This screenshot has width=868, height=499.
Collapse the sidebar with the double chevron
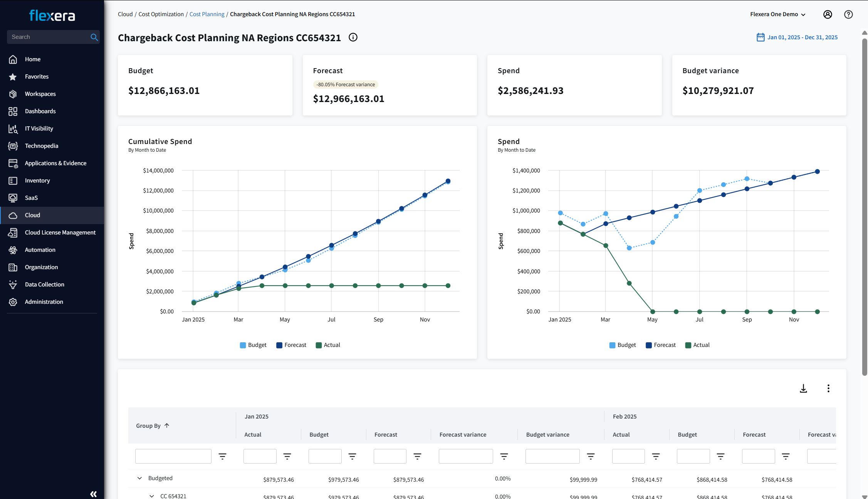(x=93, y=494)
